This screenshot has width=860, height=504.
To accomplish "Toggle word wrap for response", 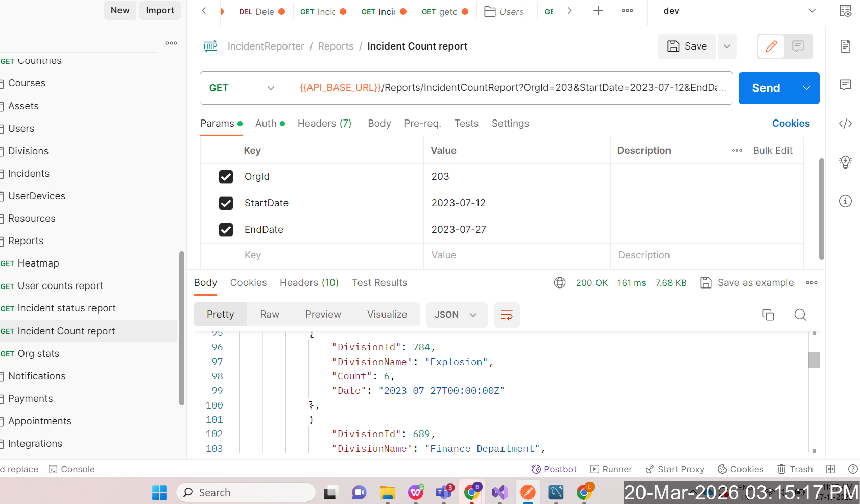I will click(507, 315).
